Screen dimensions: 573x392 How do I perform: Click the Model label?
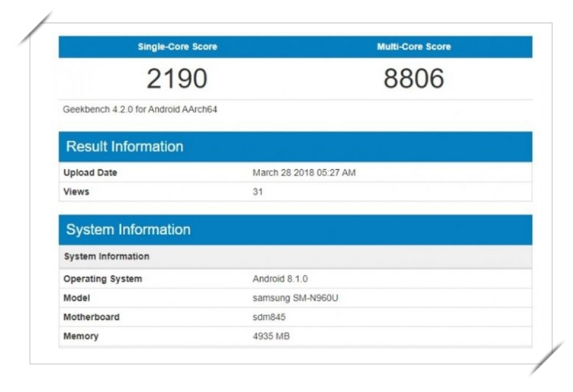pos(76,298)
